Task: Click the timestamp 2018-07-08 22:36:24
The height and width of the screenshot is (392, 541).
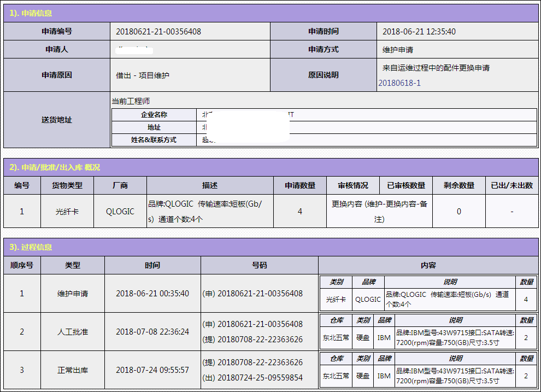Action: click(152, 332)
